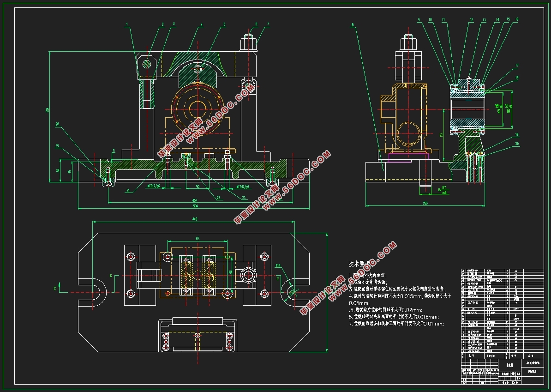Click the 65 dimension in top view
The height and width of the screenshot is (392, 551).
coord(198,238)
